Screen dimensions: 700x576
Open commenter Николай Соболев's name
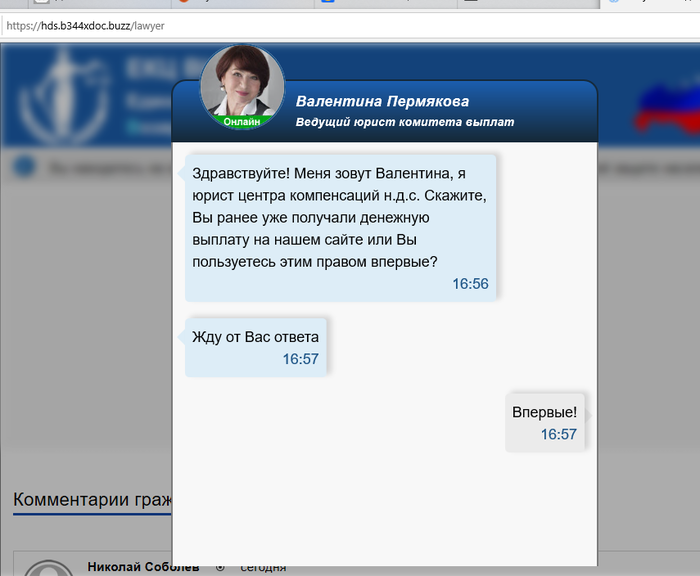(x=143, y=567)
